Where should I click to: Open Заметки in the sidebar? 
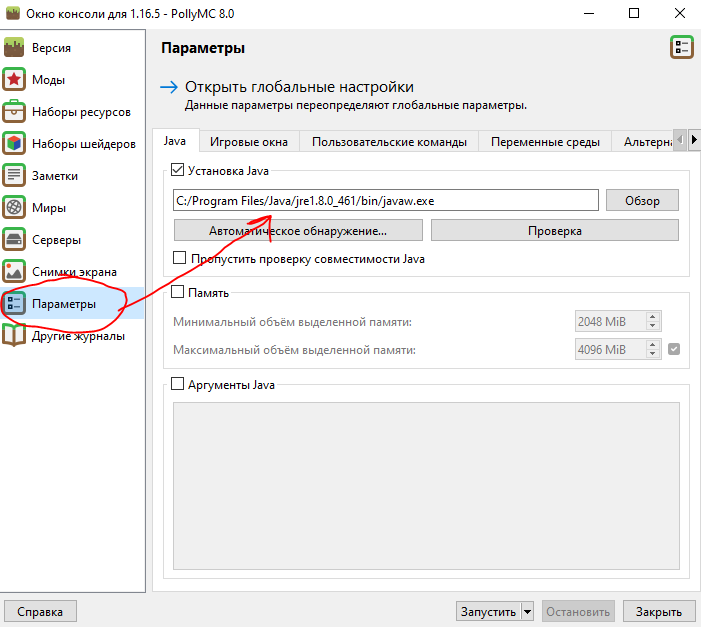[55, 176]
